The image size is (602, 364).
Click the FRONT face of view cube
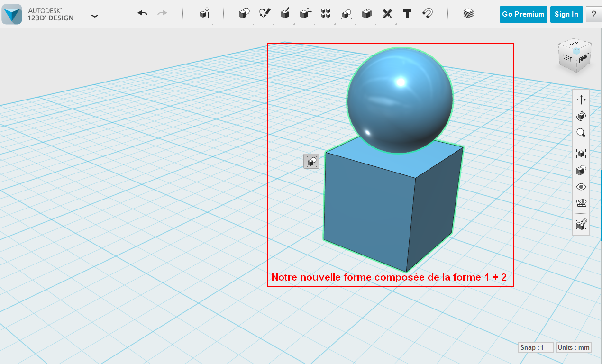[x=584, y=59]
